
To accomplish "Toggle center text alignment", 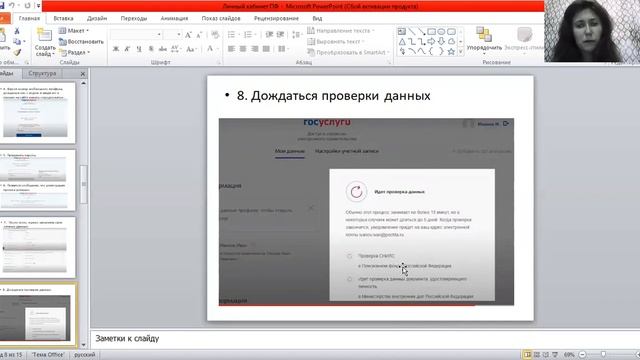I will tap(243, 49).
